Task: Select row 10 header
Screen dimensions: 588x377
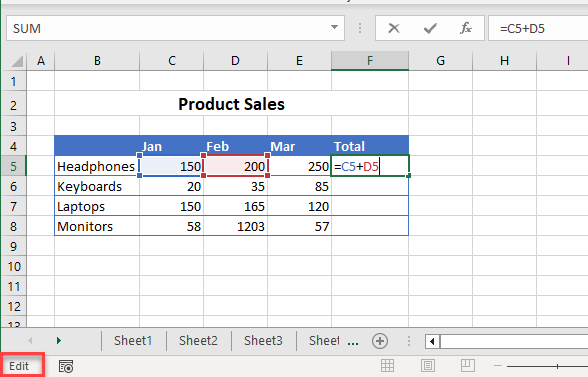Action: [x=14, y=266]
